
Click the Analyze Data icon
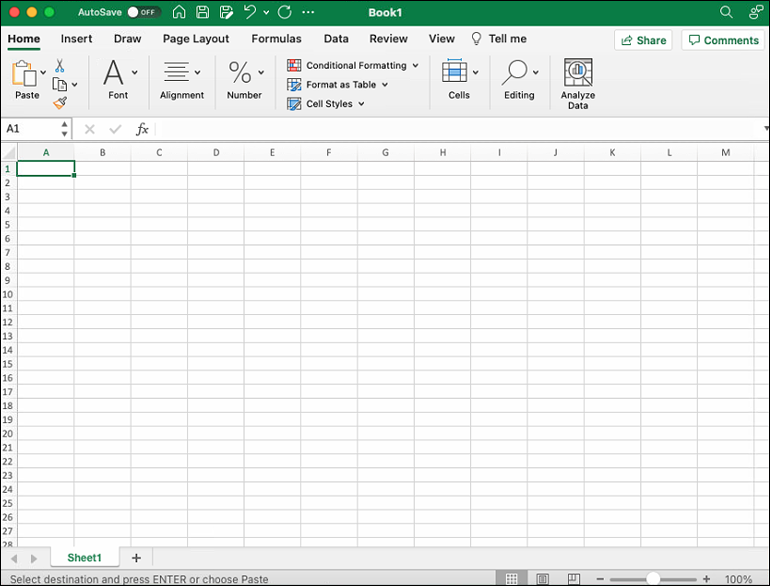click(x=578, y=72)
